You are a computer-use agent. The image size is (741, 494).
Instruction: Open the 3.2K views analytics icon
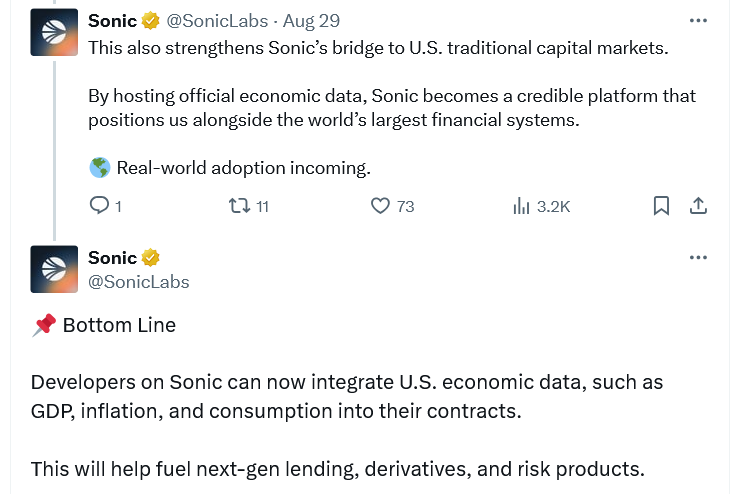click(521, 206)
